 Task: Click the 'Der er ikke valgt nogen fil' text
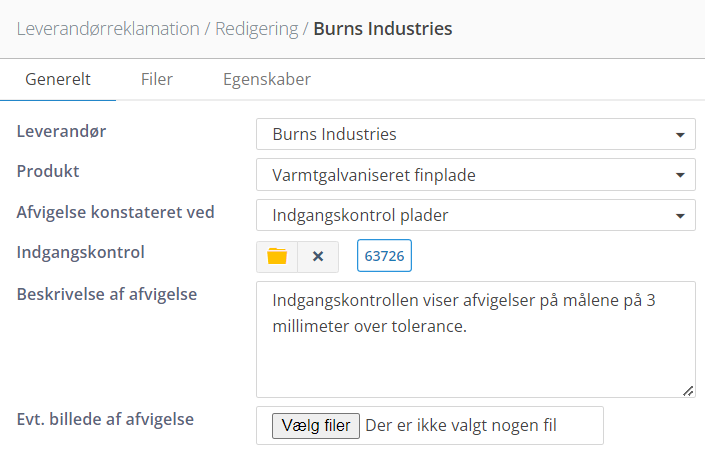coord(461,425)
